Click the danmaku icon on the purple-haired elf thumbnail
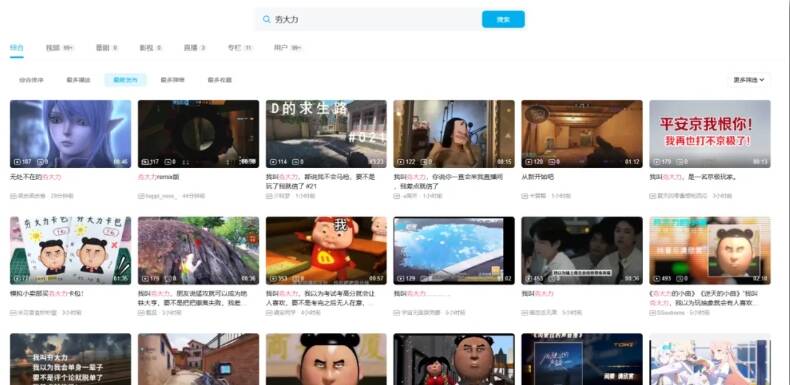The image size is (790, 385). point(40,162)
